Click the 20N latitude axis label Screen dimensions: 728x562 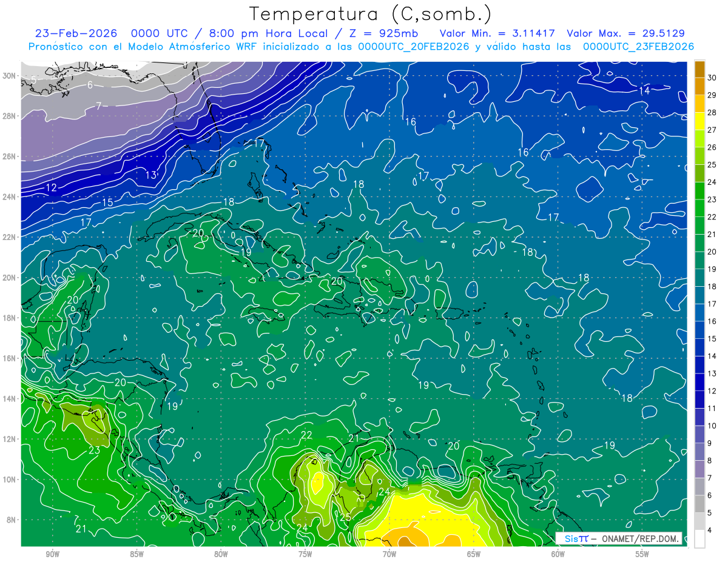click(10, 278)
